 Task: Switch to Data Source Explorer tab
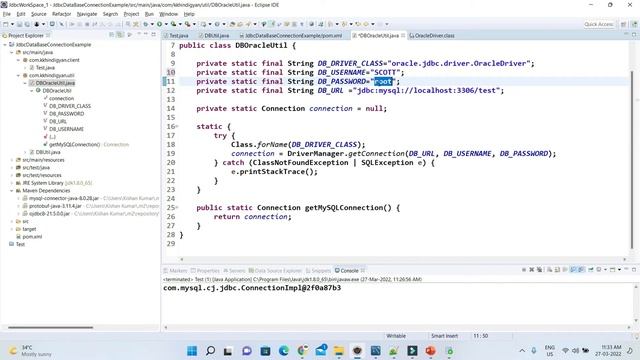pyautogui.click(x=277, y=271)
